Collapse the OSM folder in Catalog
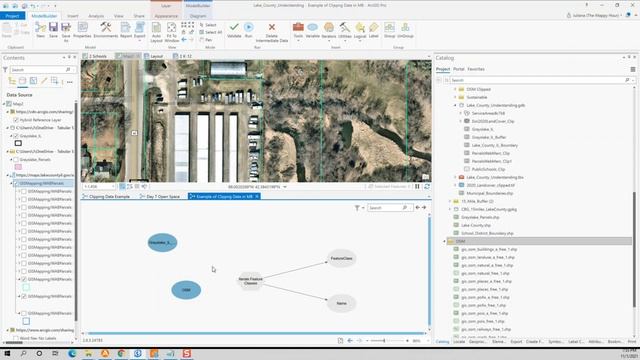 (x=444, y=242)
